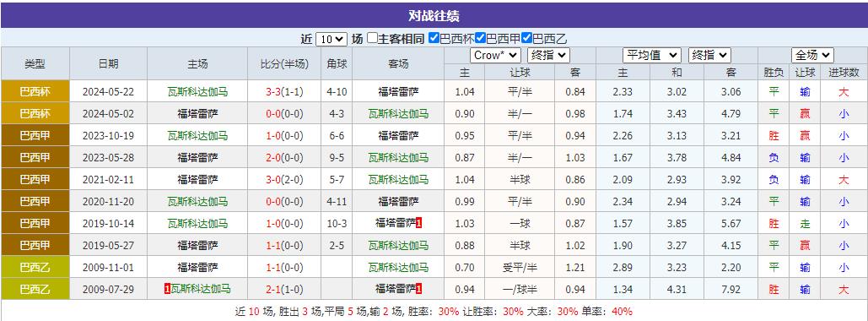Click the 角球 column header
868x321 pixels.
point(337,63)
